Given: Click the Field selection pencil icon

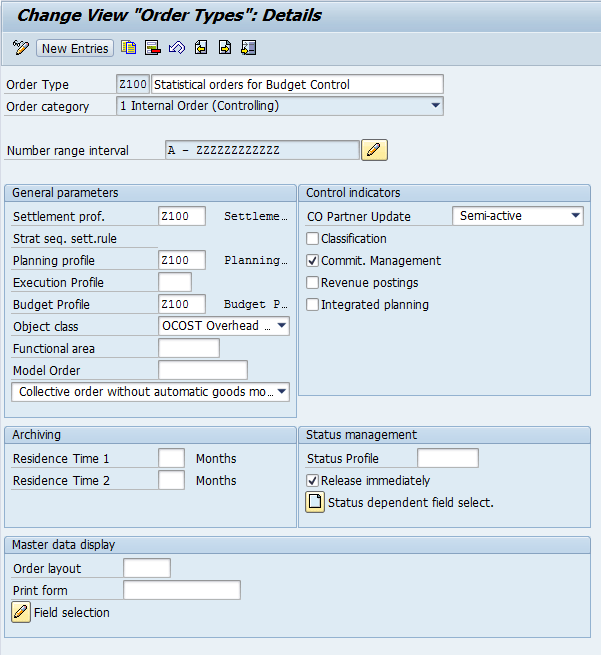Looking at the screenshot, I should [21, 612].
